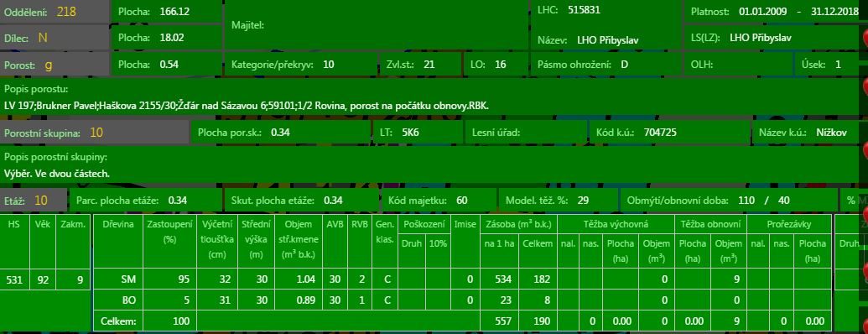Click the Pásmo ohrožení value D
This screenshot has height=334, width=868.
tap(625, 65)
